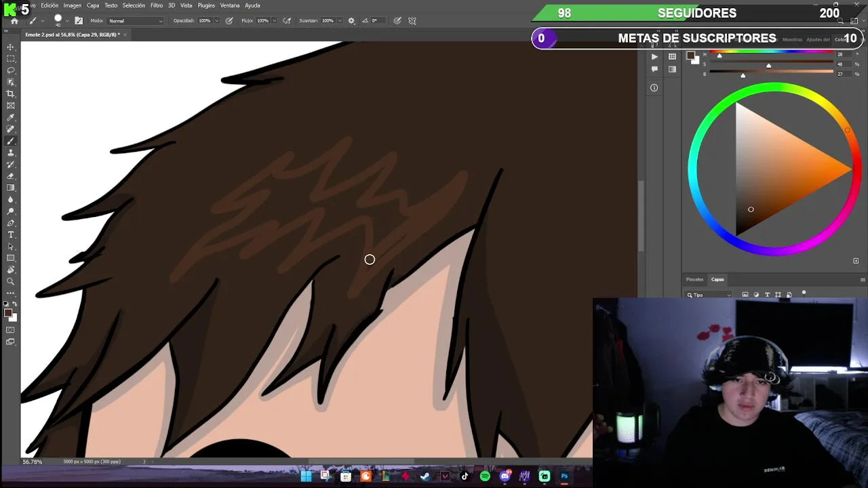The height and width of the screenshot is (488, 868).
Task: Open the Filtro menu
Action: pyautogui.click(x=157, y=5)
